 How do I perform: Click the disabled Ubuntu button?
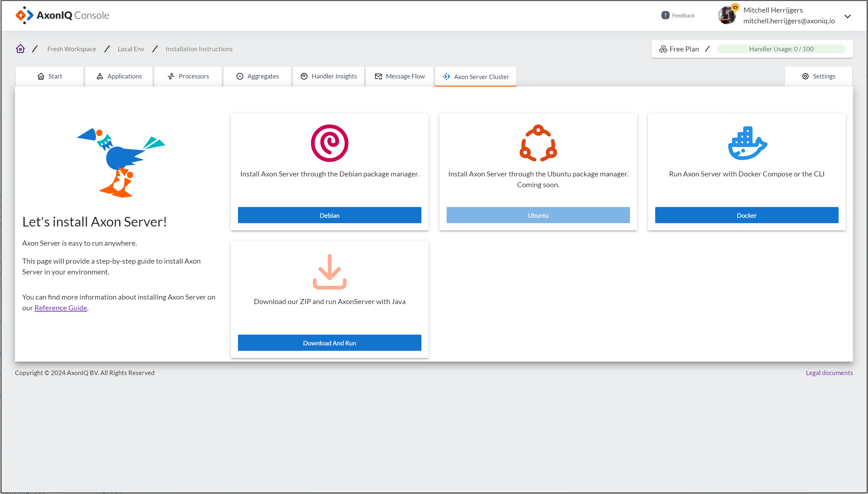tap(538, 215)
